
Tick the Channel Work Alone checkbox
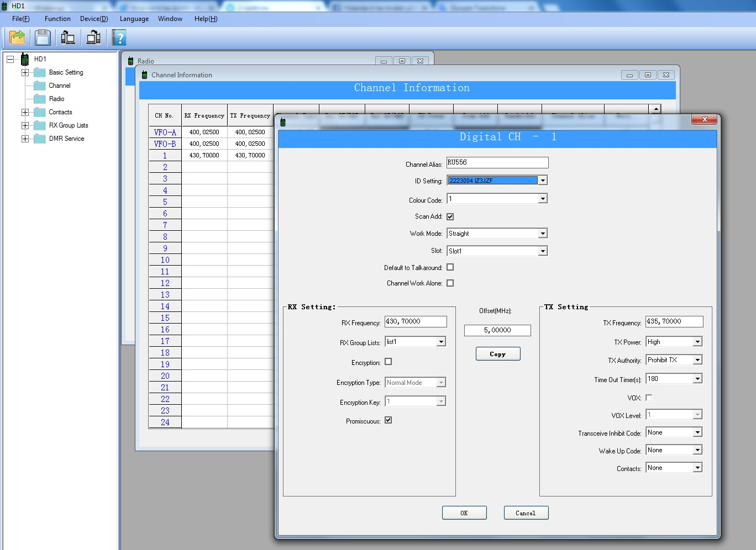click(x=450, y=283)
